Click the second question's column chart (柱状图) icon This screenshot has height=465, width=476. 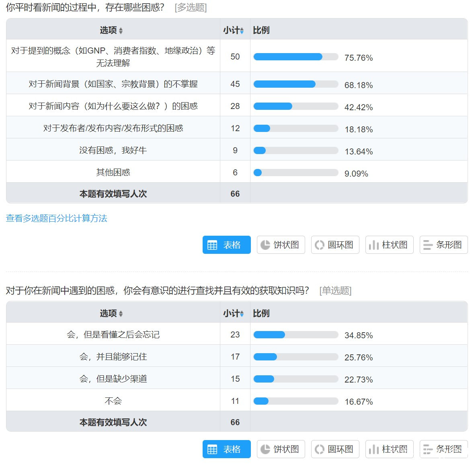click(374, 449)
